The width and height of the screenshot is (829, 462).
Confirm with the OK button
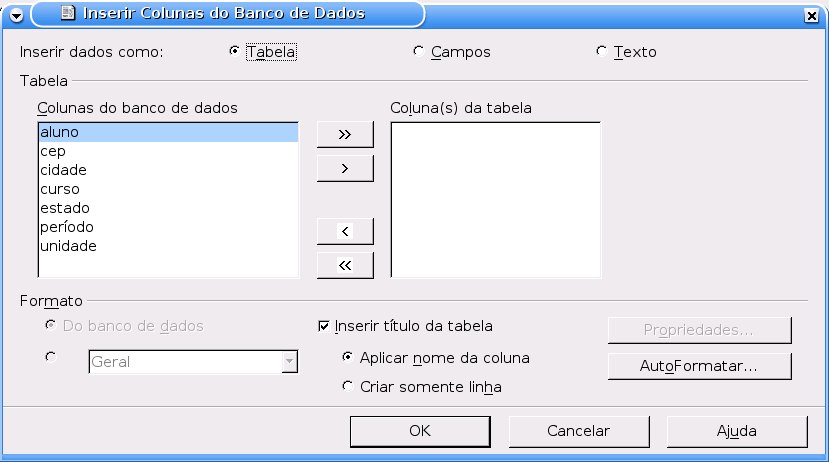click(x=420, y=431)
